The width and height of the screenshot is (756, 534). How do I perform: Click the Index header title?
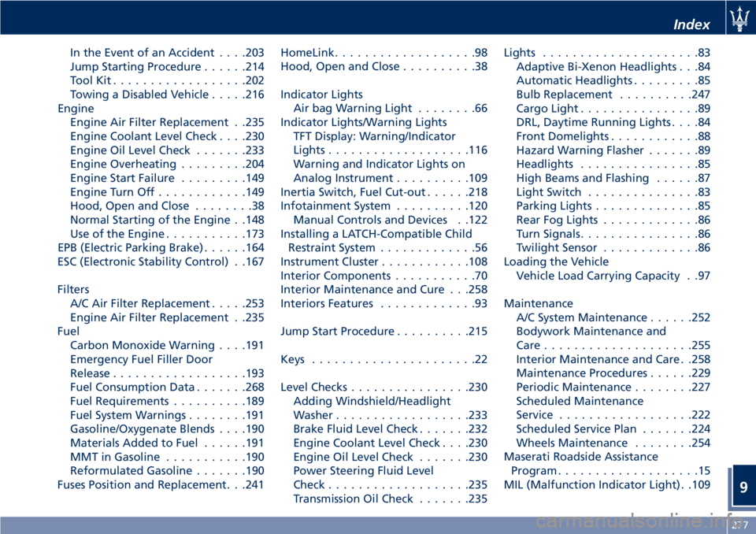691,24
